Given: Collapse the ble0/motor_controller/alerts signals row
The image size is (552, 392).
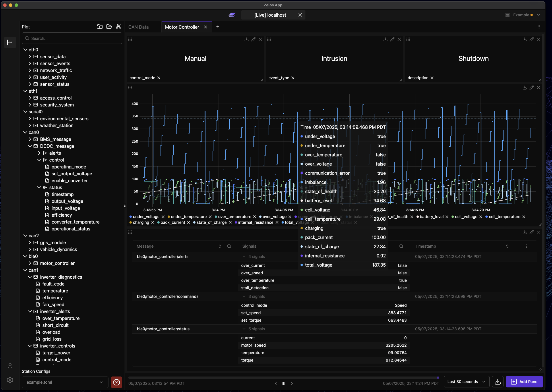Looking at the screenshot, I should (x=244, y=257).
